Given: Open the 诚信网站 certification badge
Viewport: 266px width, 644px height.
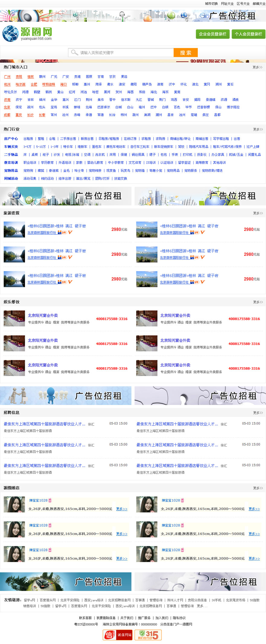Looking at the screenshot, I should coord(117,635).
